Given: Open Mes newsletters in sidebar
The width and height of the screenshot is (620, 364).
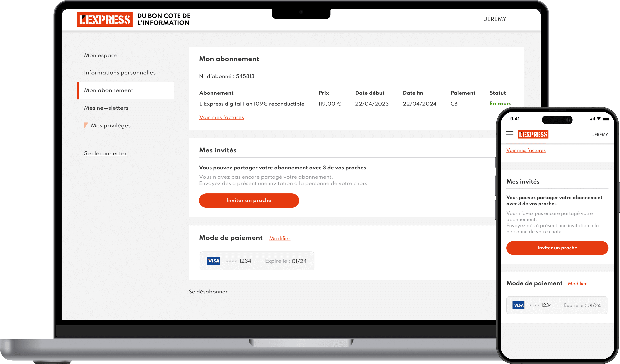Looking at the screenshot, I should tap(106, 108).
